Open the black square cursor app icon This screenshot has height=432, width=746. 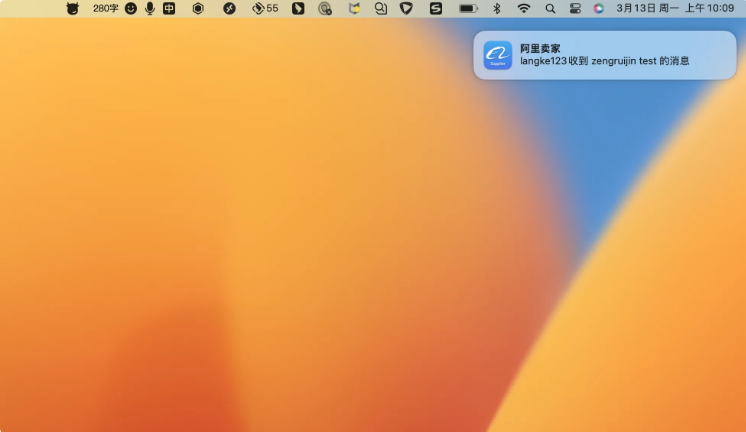298,8
